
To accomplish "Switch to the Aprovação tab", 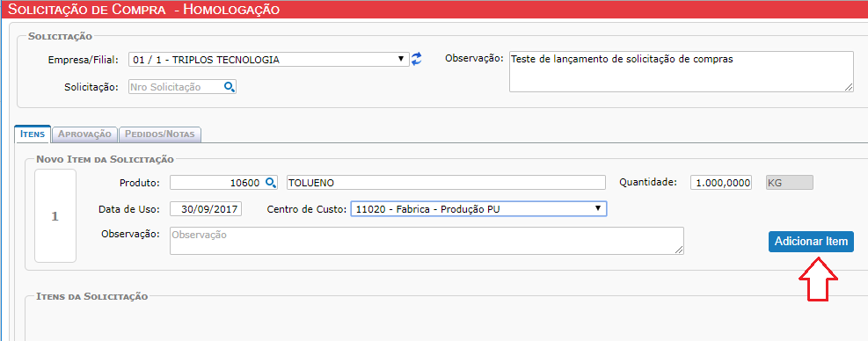I will (x=84, y=134).
